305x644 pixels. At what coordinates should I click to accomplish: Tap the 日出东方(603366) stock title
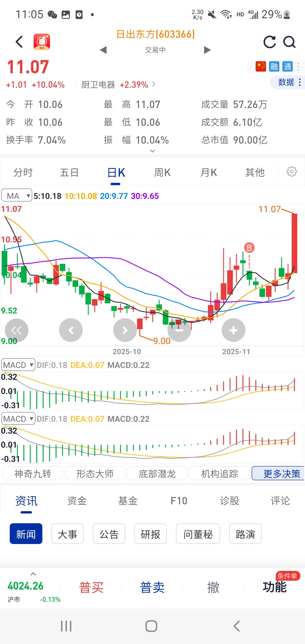coord(155,34)
